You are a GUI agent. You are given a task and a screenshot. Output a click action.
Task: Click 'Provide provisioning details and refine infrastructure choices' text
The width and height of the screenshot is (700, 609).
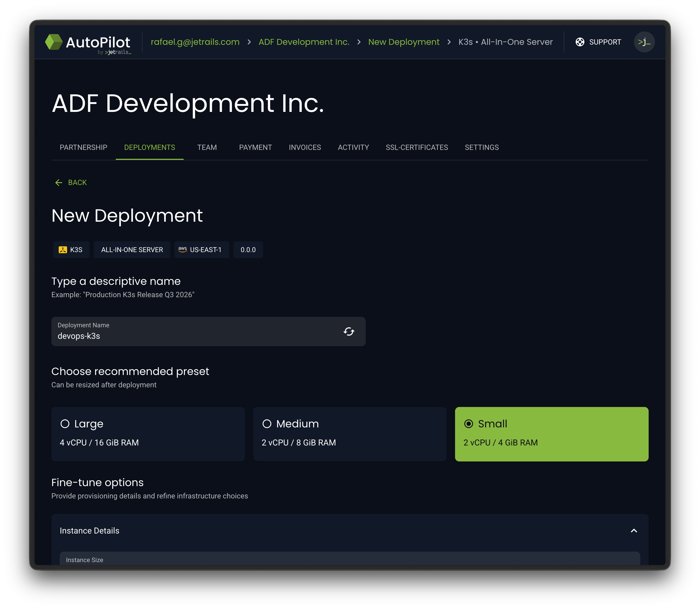click(x=150, y=496)
